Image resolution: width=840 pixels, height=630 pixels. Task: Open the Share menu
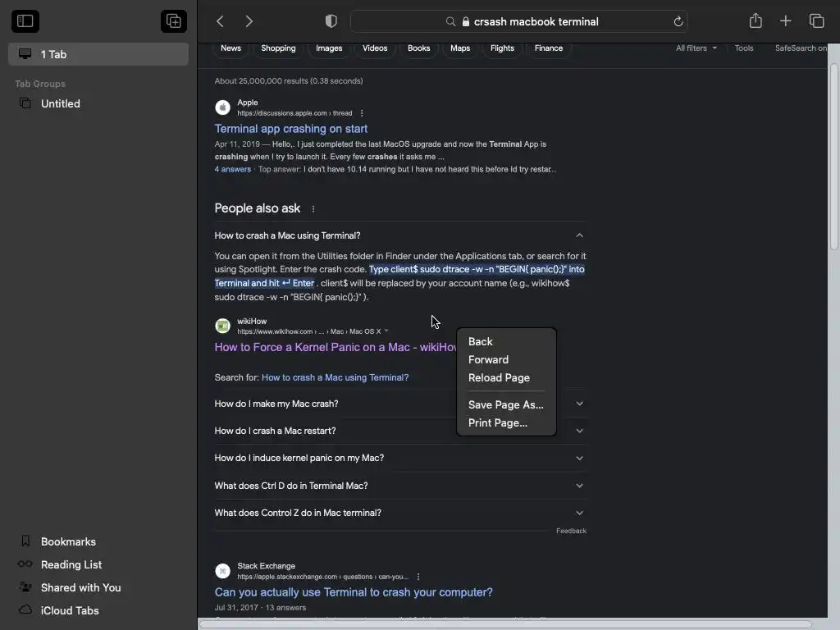coord(756,21)
